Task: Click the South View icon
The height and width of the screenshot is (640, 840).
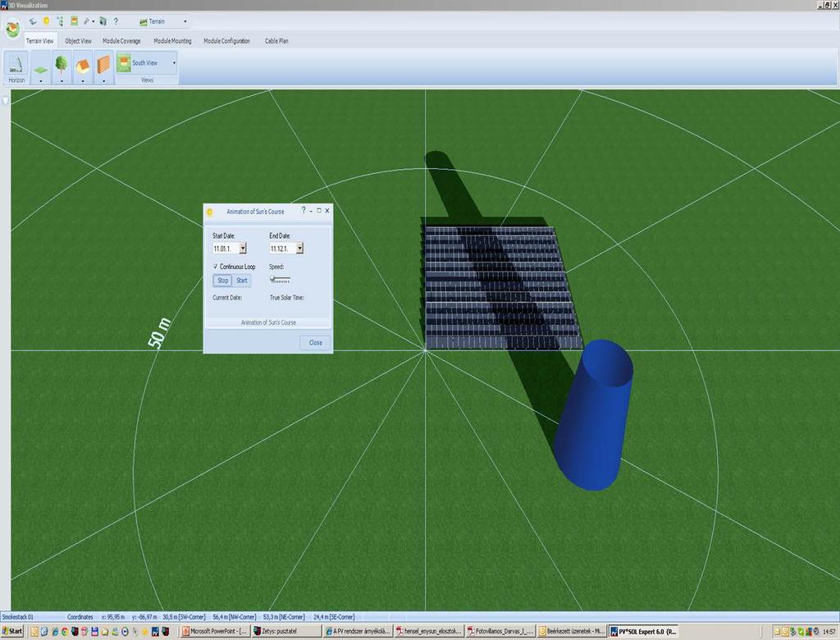Action: click(x=124, y=62)
